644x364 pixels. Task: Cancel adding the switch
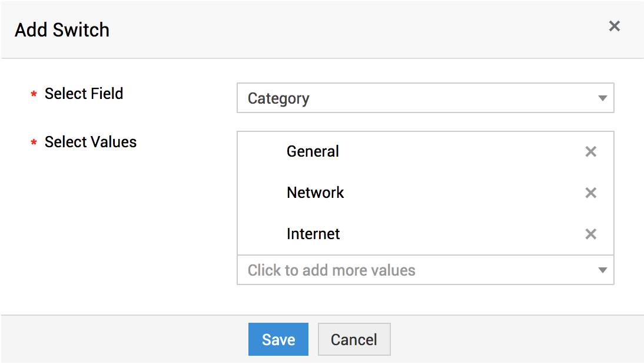click(x=354, y=339)
